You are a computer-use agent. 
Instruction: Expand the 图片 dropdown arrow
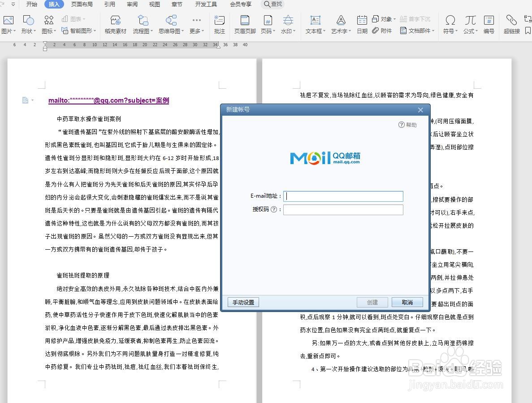click(15, 31)
